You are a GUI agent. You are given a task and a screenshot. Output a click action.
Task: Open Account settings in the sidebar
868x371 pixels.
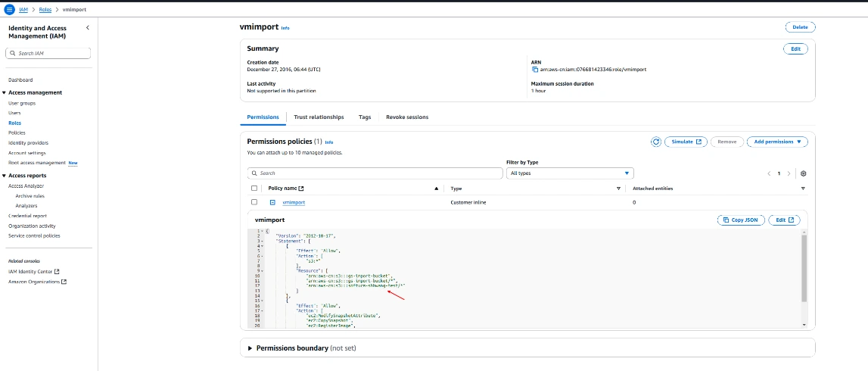point(27,153)
